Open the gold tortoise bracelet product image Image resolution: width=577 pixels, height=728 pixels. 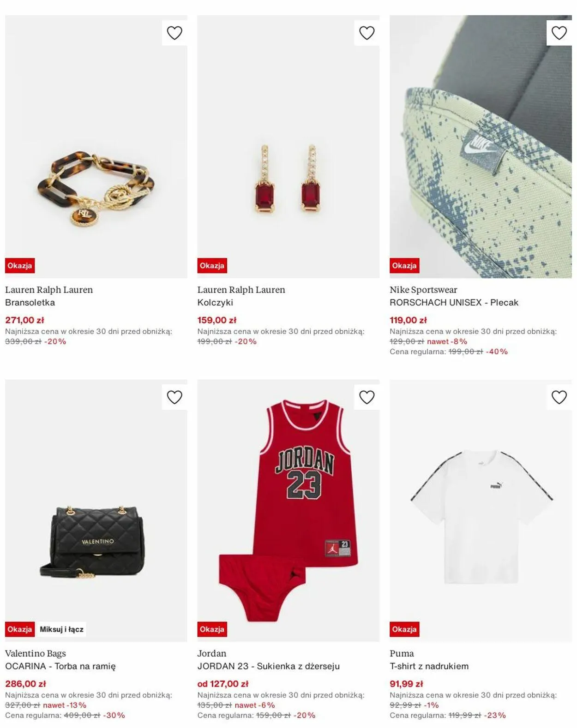96,147
